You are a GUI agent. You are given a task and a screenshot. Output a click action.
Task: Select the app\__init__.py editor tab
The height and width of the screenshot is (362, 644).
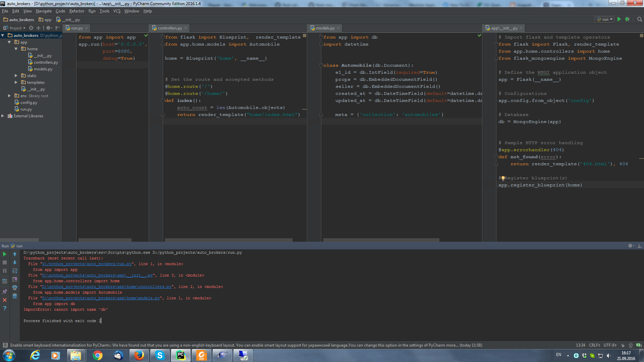coord(504,28)
